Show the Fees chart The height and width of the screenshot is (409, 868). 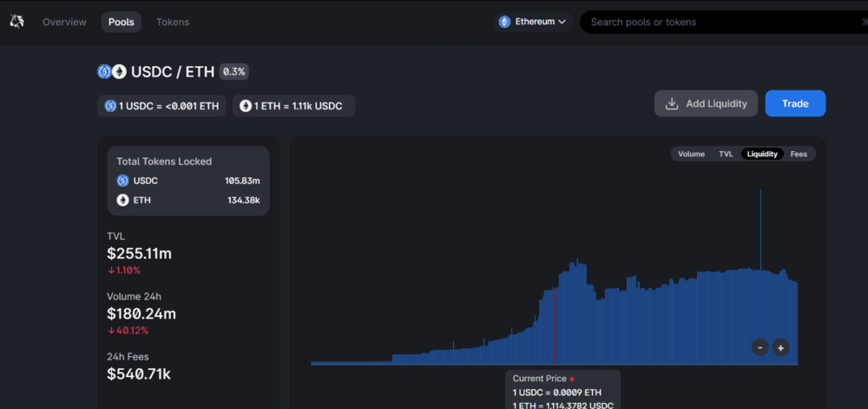coord(799,154)
